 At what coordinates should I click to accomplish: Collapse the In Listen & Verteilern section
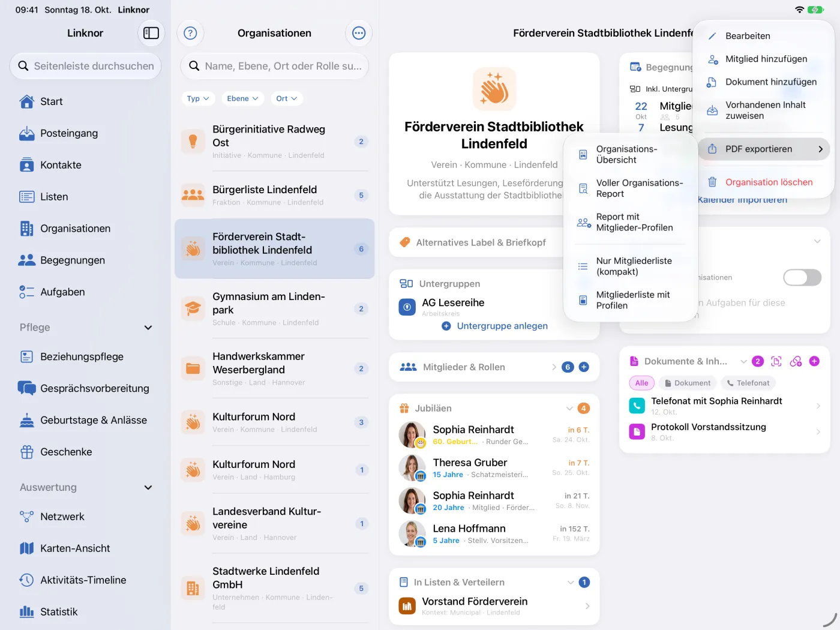point(571,583)
